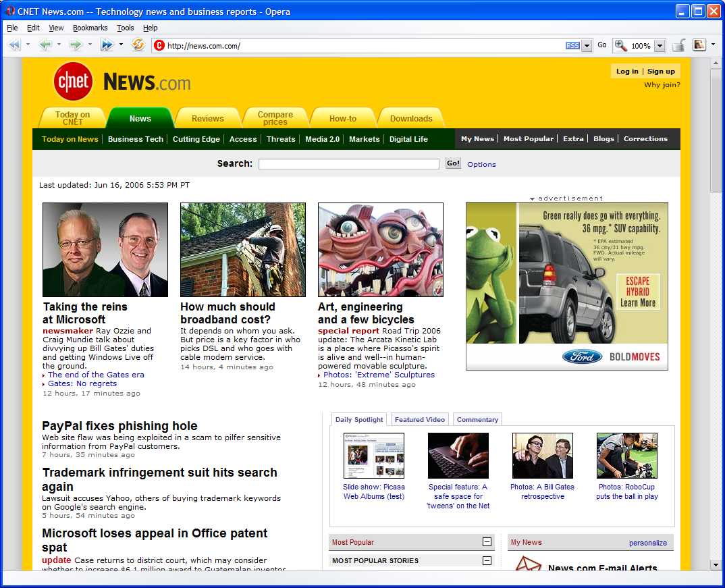
Task: Open the 'PayPal fixes phishing hole' headline
Action: pos(119,426)
